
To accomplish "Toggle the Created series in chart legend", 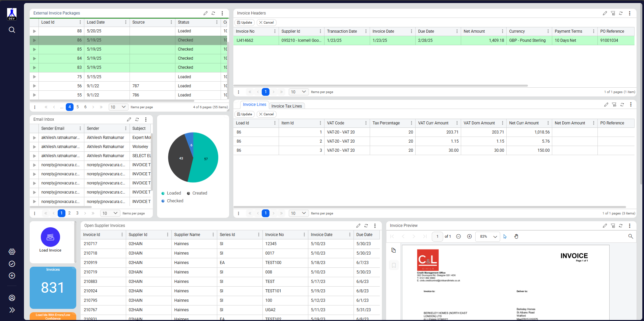I will (x=199, y=193).
